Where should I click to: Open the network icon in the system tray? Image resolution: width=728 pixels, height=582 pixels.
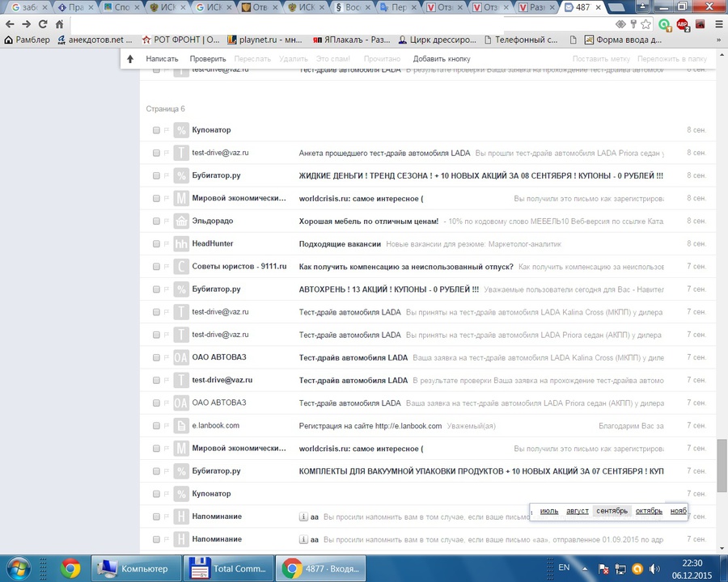pos(620,568)
